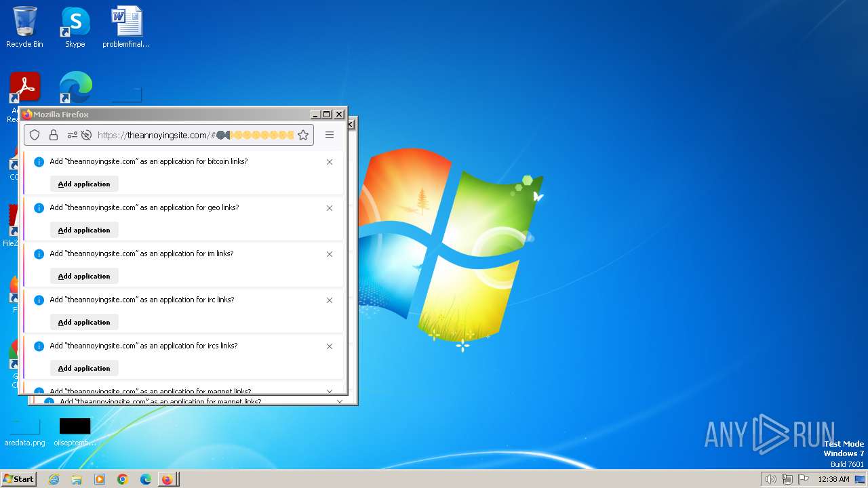Viewport: 868px width, 488px height.
Task: Open Skype desktop shortcut
Action: (75, 27)
